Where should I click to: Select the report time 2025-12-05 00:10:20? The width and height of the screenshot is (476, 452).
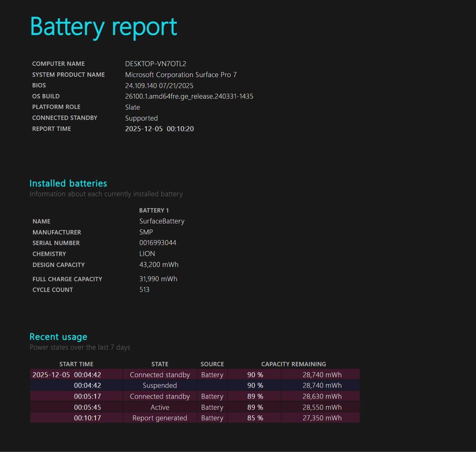(x=160, y=129)
